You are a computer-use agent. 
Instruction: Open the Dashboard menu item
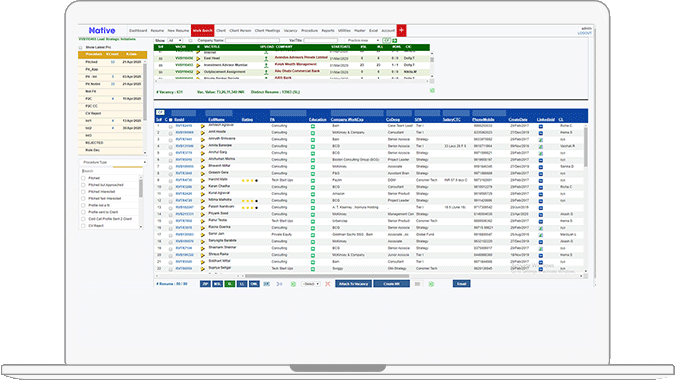[x=138, y=31]
